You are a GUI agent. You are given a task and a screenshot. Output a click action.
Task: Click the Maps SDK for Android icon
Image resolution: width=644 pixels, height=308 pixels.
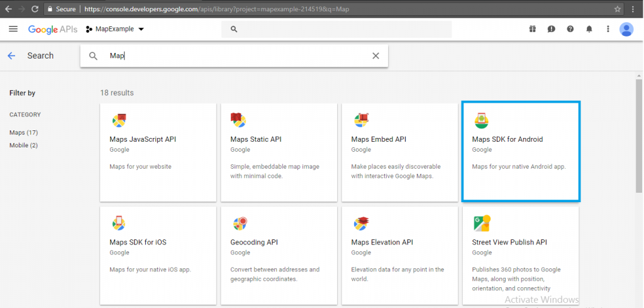[481, 120]
